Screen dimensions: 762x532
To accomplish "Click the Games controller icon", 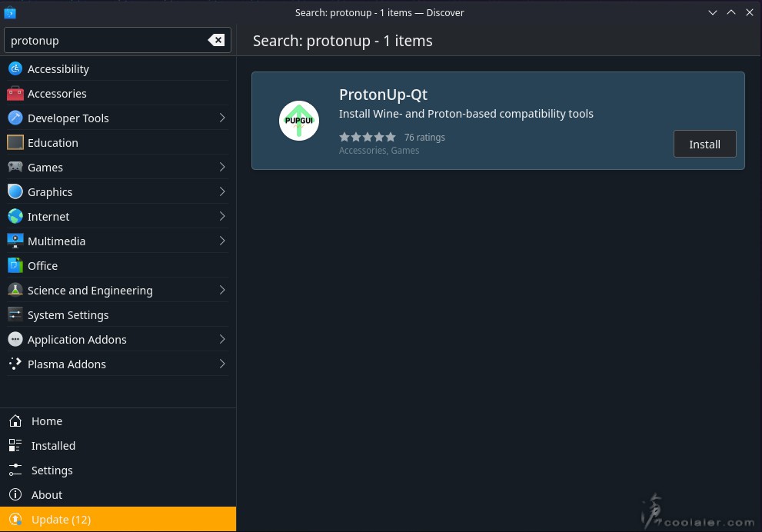I will tap(15, 167).
